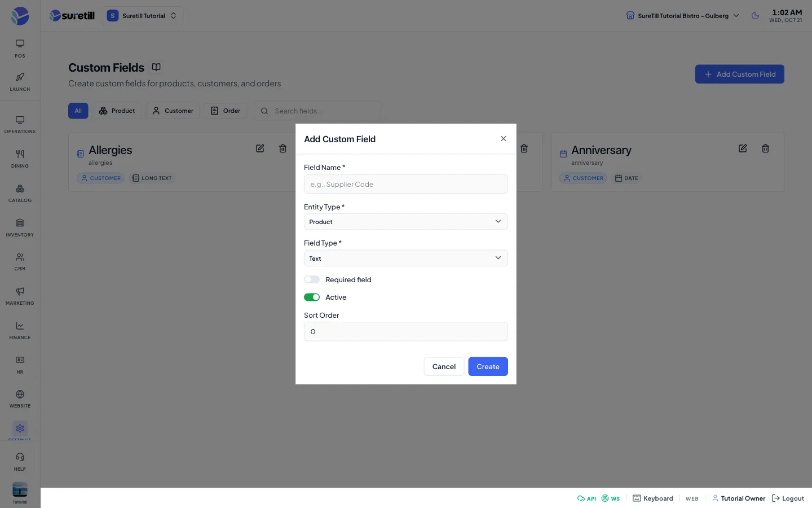Expand the Suretill Tutorial workspace switcher
This screenshot has height=508, width=812.
pos(142,16)
